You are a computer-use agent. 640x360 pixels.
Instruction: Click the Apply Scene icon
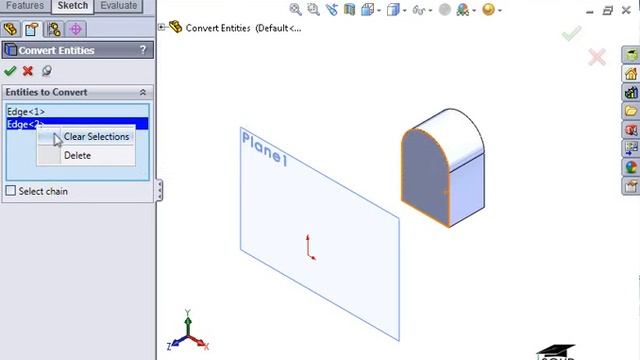pyautogui.click(x=462, y=9)
